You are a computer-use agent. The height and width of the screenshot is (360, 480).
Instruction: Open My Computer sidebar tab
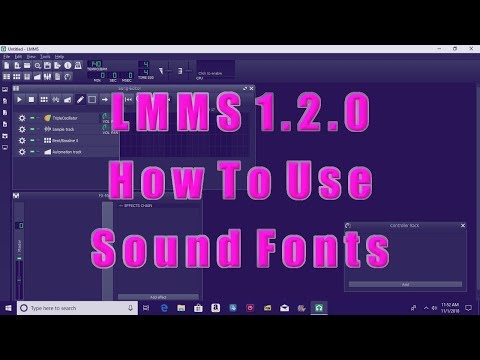pos(5,147)
